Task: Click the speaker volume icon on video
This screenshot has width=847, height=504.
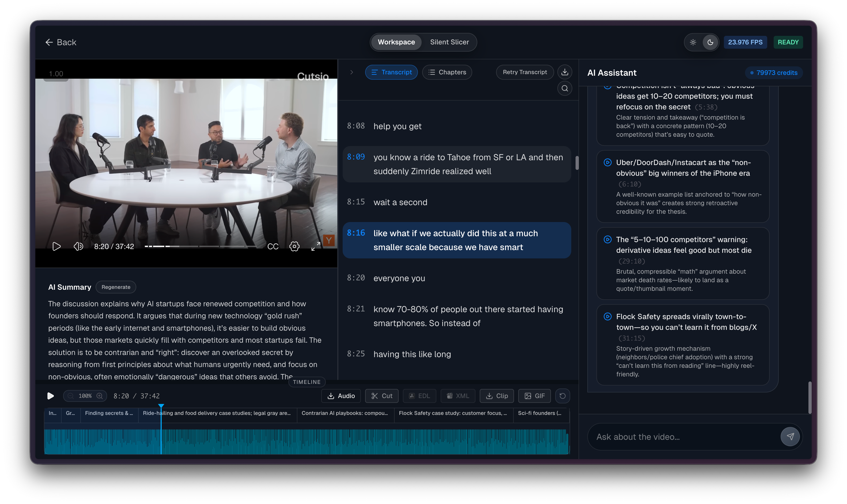Action: pyautogui.click(x=78, y=246)
